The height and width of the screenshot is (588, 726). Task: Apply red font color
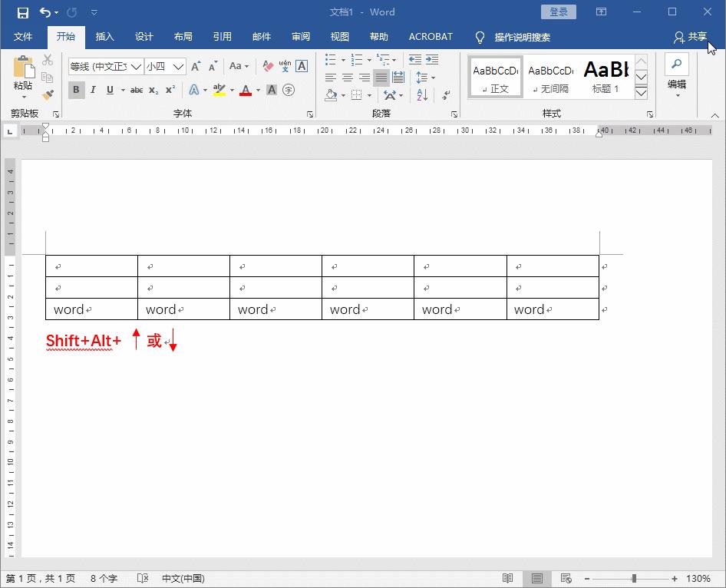[x=246, y=90]
